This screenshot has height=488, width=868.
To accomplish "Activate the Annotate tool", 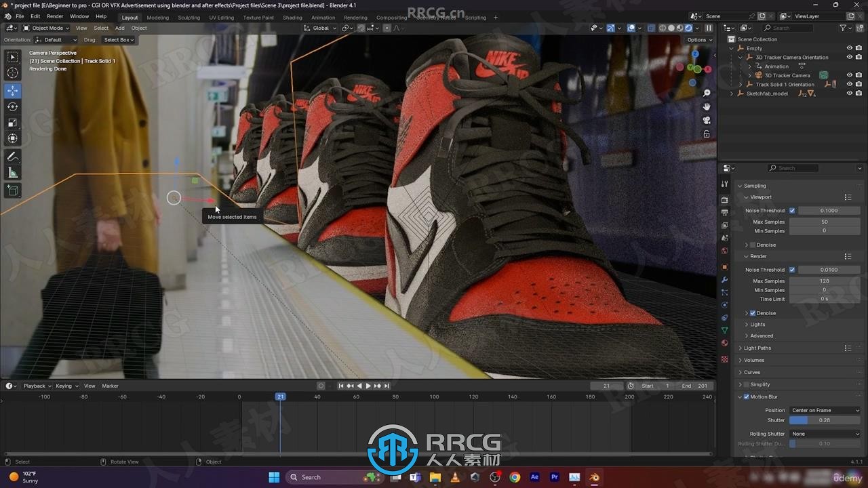I will click(13, 157).
